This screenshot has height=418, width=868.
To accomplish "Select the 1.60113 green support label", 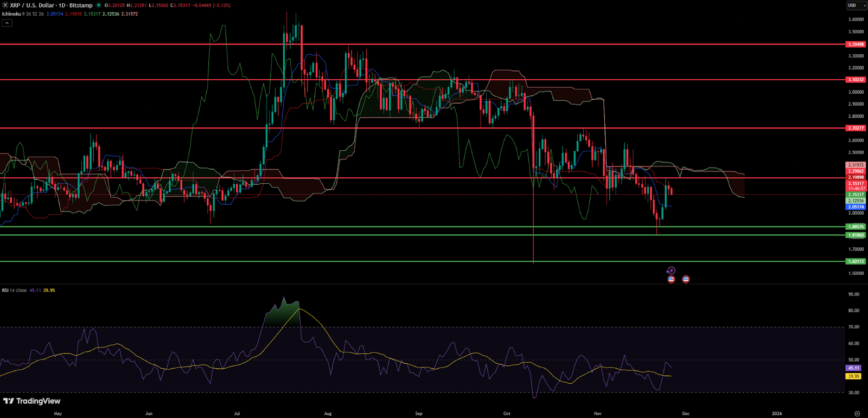I will (856, 261).
